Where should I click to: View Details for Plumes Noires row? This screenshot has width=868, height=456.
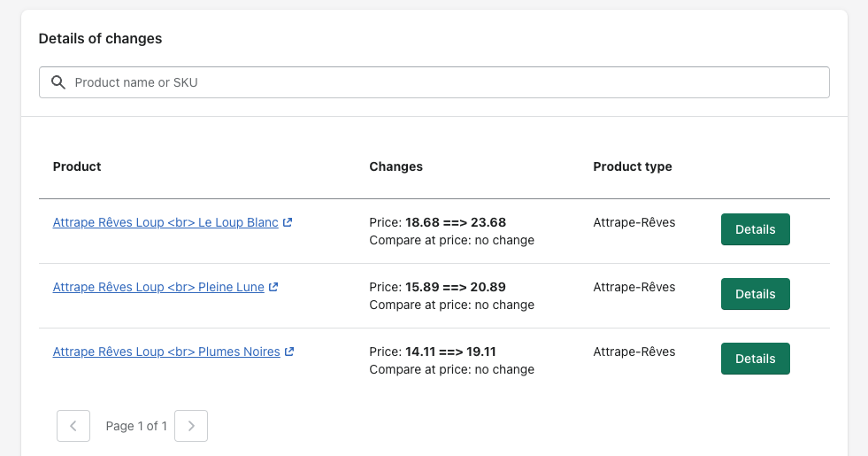coord(755,359)
